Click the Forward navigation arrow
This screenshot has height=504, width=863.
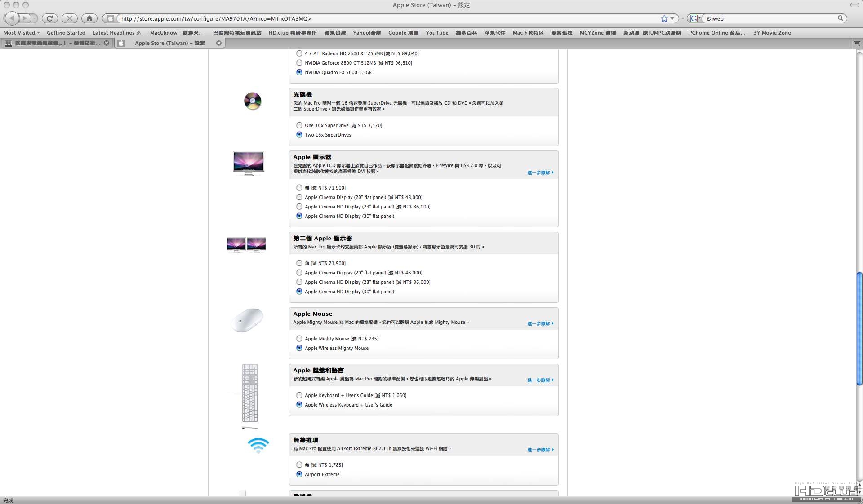click(25, 18)
